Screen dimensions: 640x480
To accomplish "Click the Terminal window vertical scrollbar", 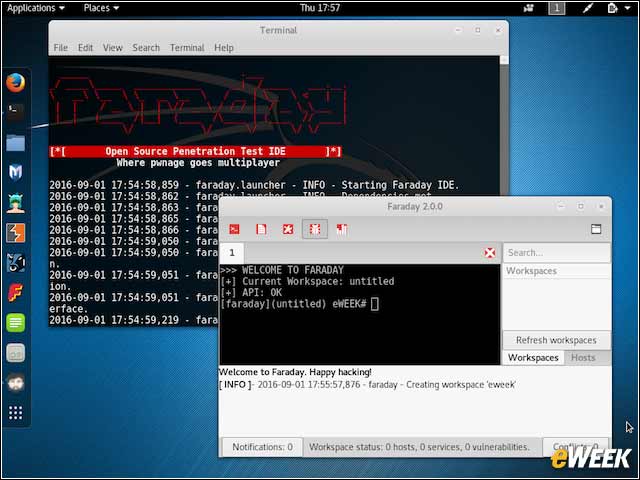I will point(504,127).
